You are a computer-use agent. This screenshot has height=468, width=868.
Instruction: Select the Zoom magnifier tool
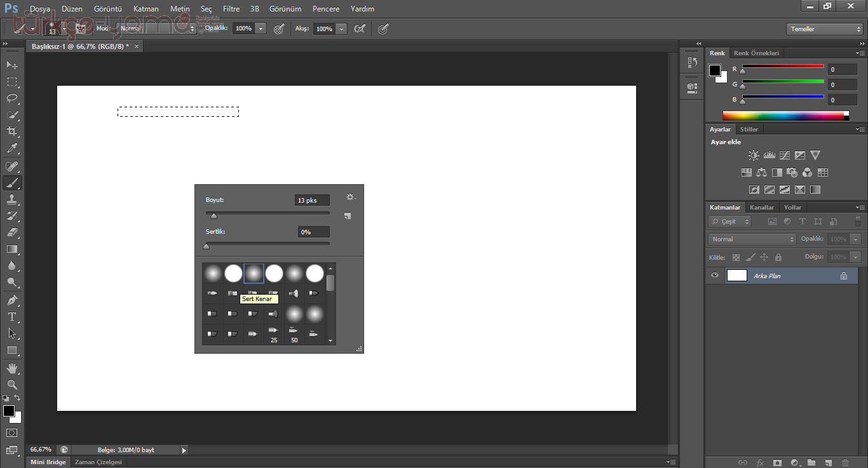point(12,384)
